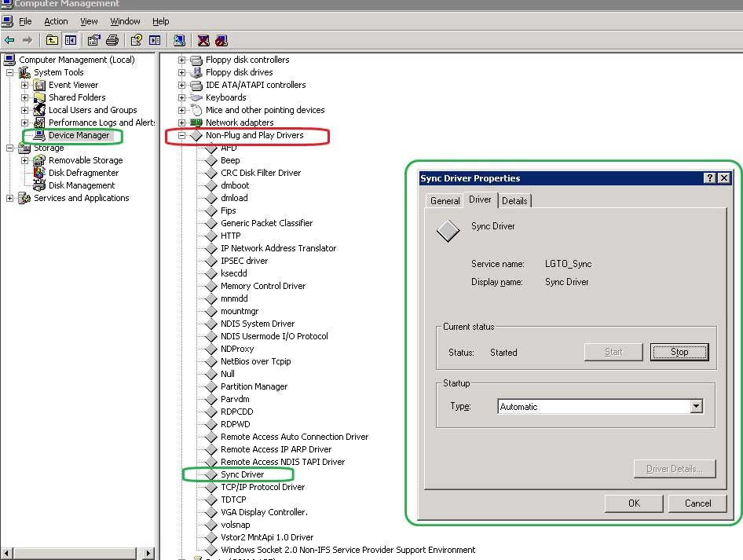Click the Forward arrow toolbar icon

(x=27, y=40)
